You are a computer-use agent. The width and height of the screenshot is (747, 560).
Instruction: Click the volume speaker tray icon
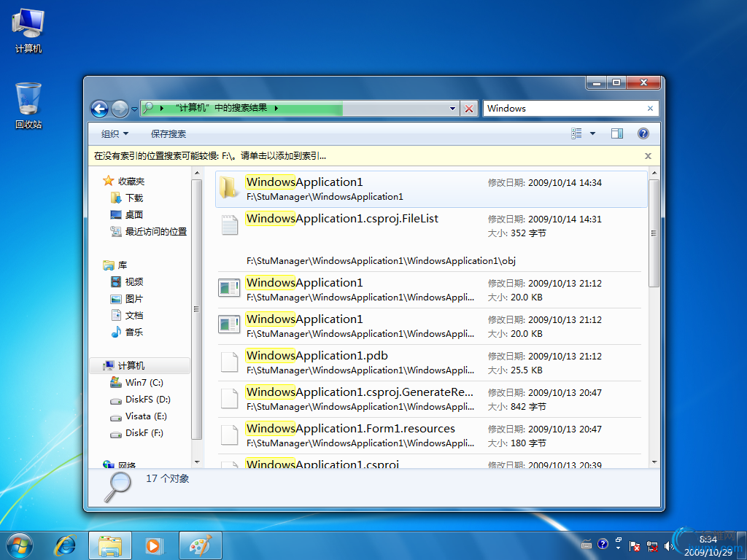pyautogui.click(x=668, y=545)
